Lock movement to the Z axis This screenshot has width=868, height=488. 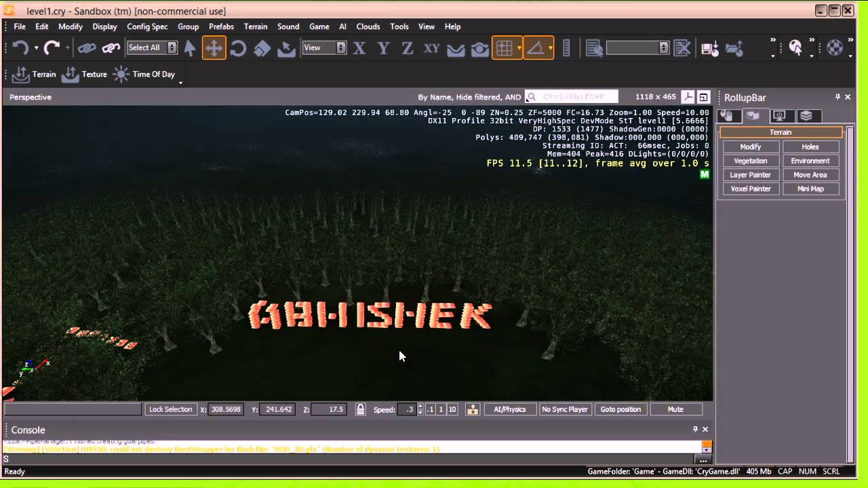click(x=408, y=47)
